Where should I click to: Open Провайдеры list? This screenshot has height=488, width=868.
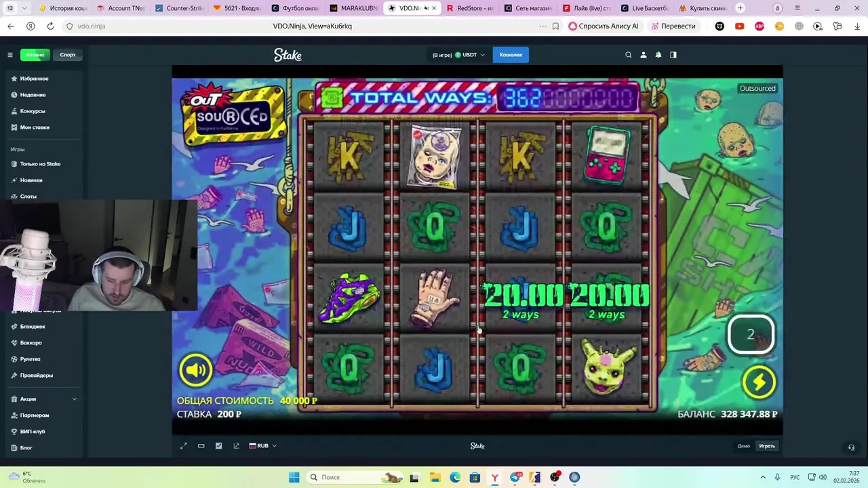36,375
